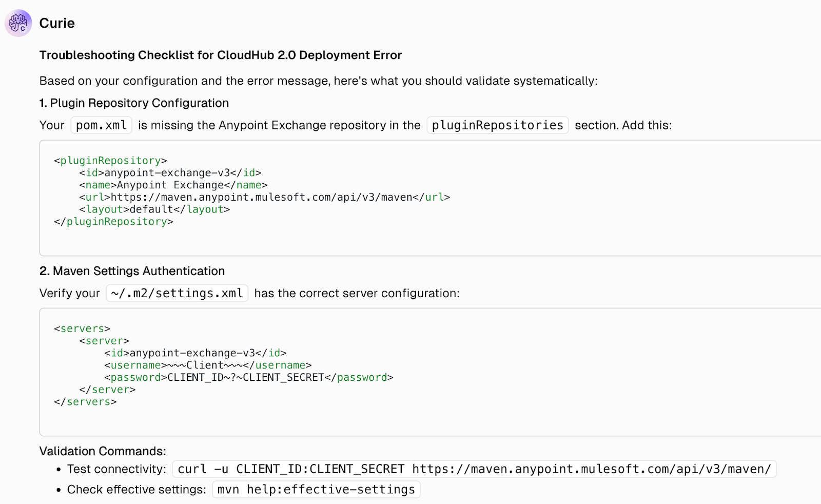Click the ~/.m2/settings.xml code chip
Viewport: 821px width, 504px height.
177,293
